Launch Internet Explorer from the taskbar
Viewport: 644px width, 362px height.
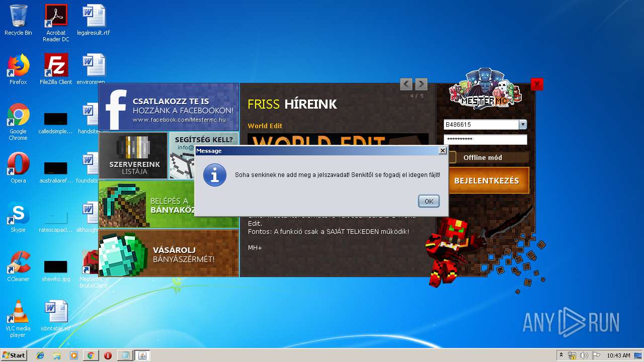pyautogui.click(x=40, y=355)
